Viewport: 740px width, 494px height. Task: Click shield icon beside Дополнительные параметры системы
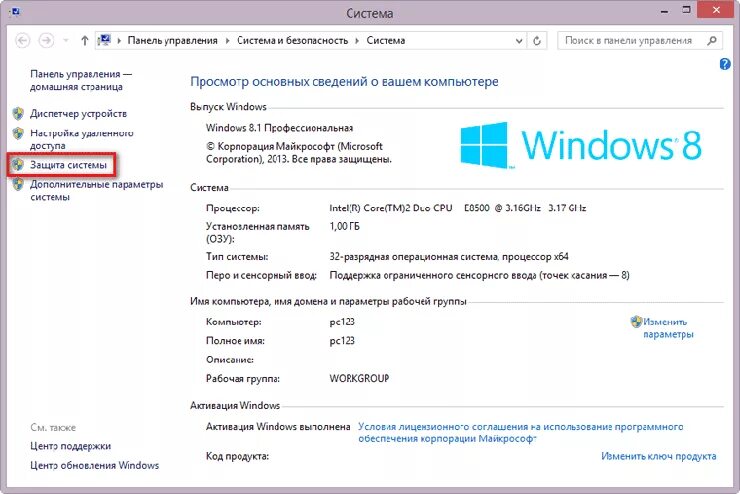coord(18,184)
